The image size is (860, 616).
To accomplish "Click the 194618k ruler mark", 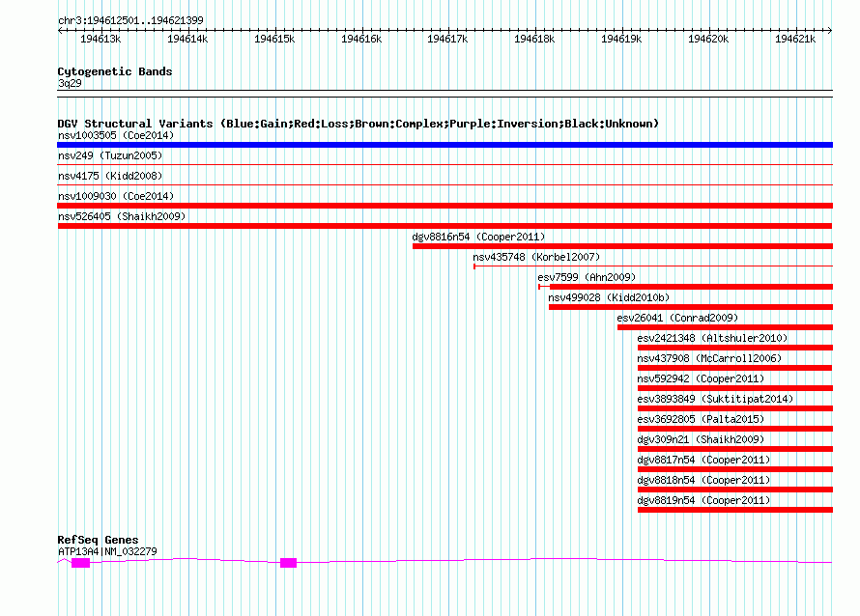I will [x=534, y=39].
